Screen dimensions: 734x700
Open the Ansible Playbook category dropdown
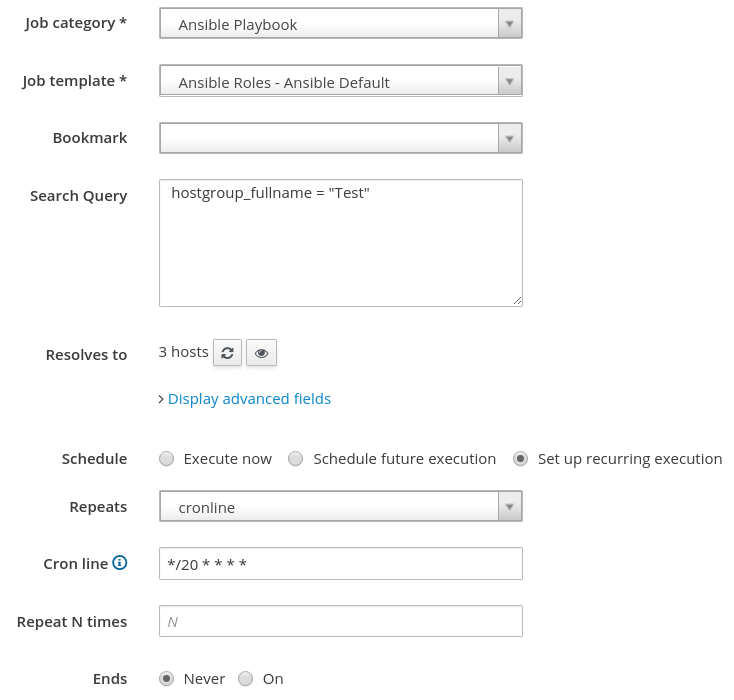coord(330,24)
